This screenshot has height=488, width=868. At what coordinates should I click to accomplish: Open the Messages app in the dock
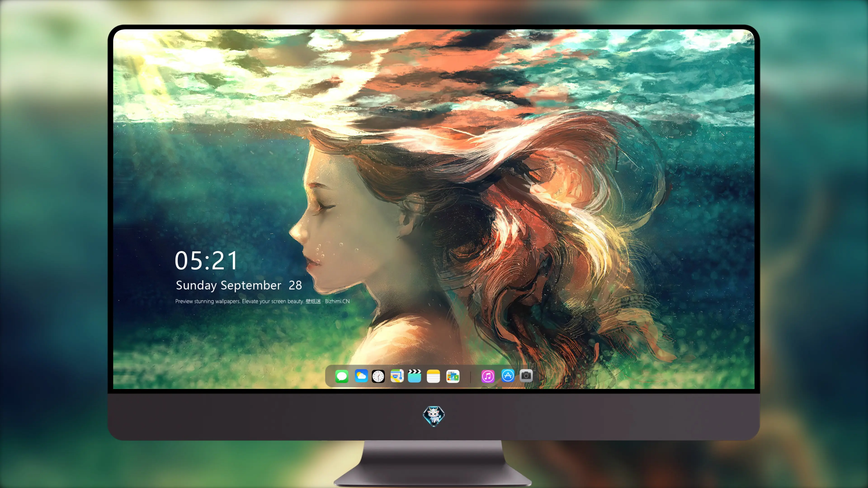342,376
